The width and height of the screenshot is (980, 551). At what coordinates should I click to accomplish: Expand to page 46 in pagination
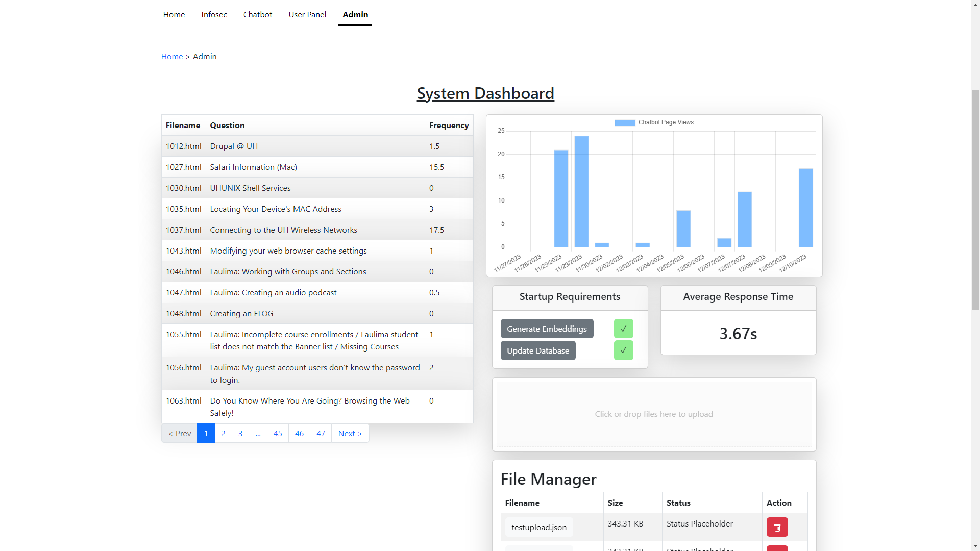[300, 433]
